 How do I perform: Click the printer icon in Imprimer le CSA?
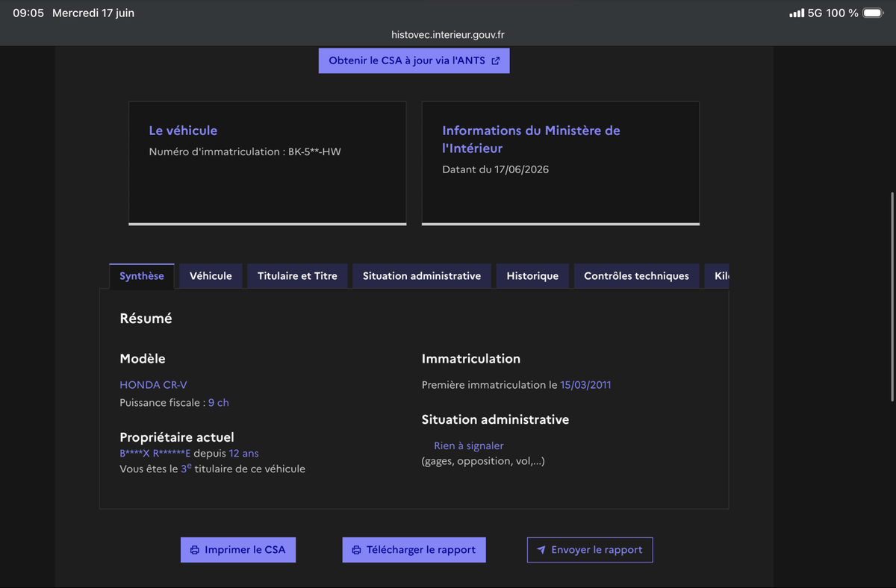coord(195,550)
